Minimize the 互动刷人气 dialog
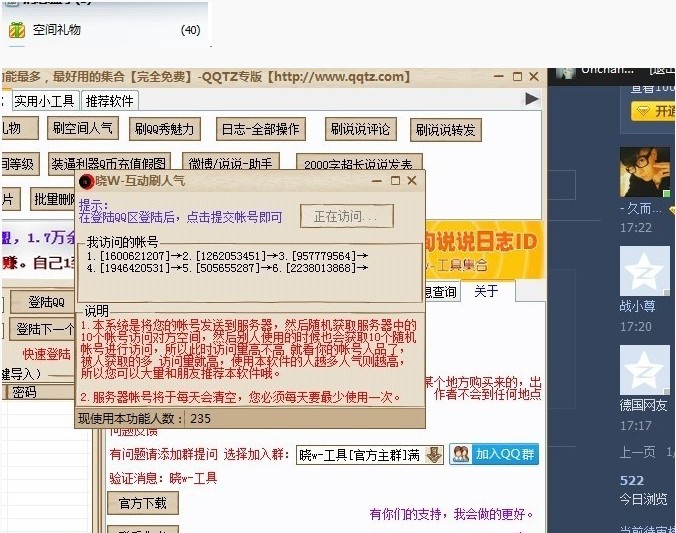The width and height of the screenshot is (676, 533). [378, 181]
